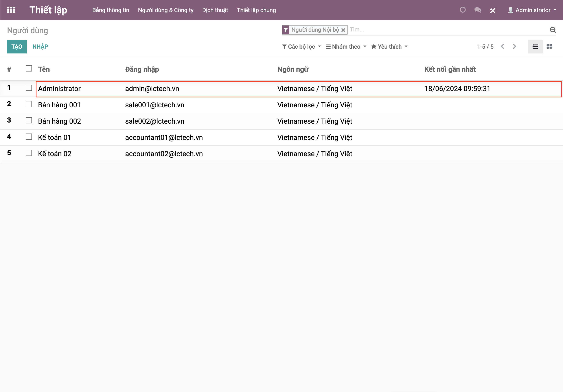This screenshot has width=563, height=392.
Task: Open the conversations chat icon
Action: coord(477,10)
